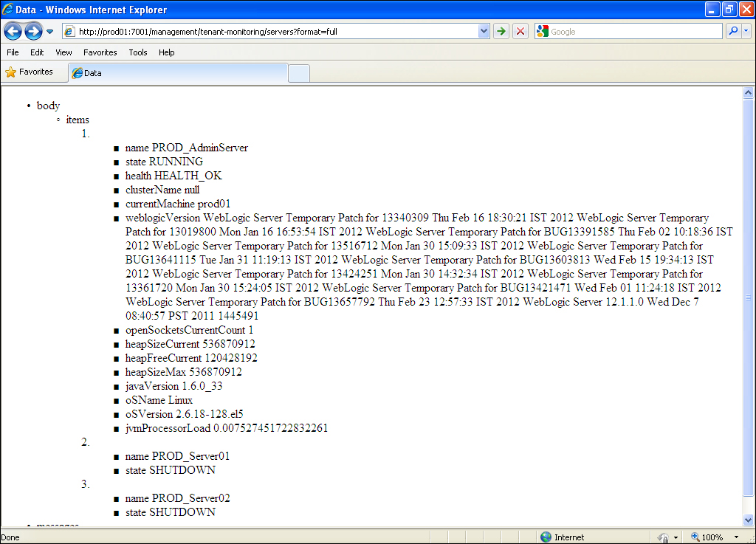Image resolution: width=756 pixels, height=544 pixels.
Task: Open the Favorites star button
Action: (29, 72)
